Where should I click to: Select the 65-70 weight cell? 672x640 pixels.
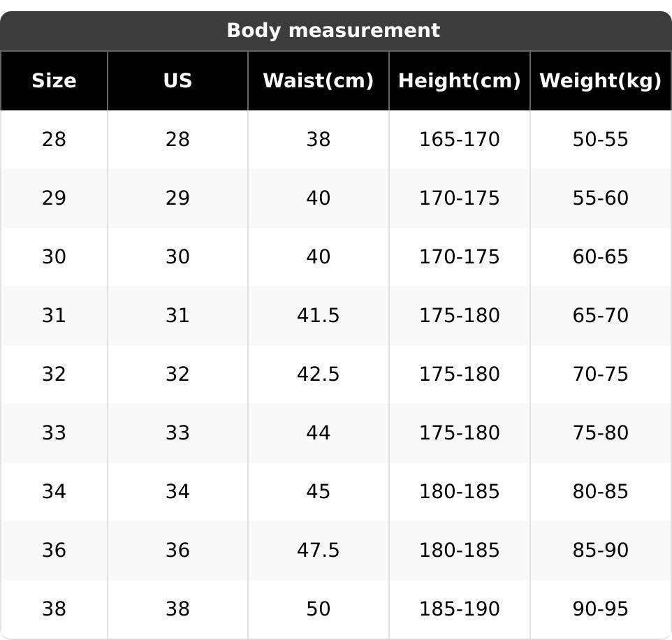600,316
